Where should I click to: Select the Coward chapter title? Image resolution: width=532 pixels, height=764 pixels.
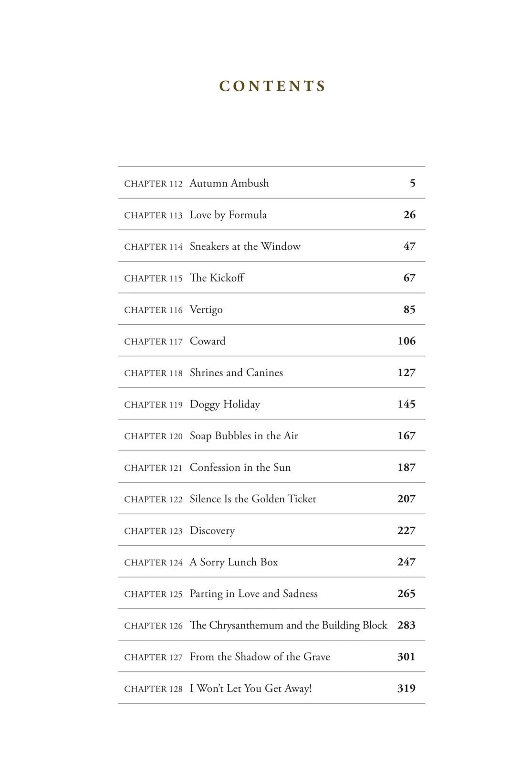click(208, 341)
